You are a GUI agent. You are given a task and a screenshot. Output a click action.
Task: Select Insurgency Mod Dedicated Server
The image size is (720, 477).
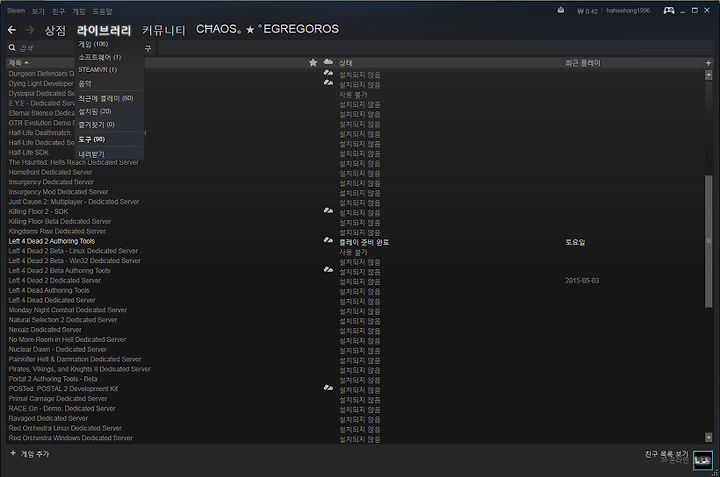58,192
